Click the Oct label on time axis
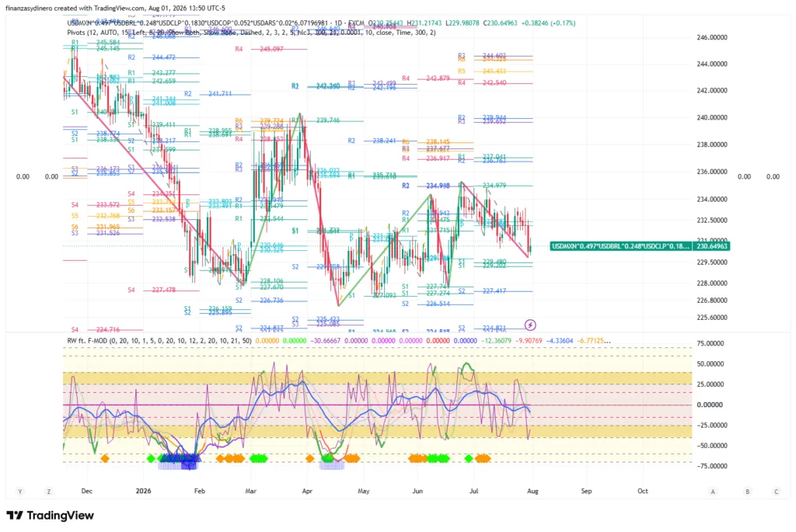This screenshot has height=532, width=796. pyautogui.click(x=643, y=492)
